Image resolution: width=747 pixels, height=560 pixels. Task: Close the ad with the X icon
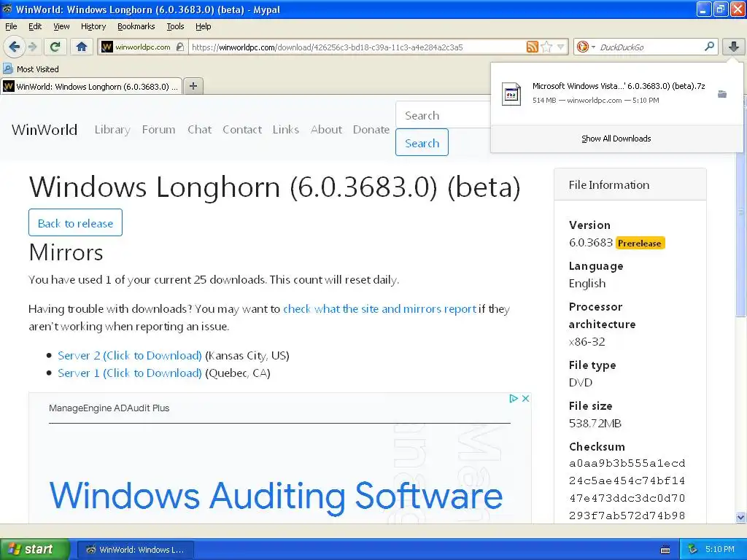coord(525,399)
